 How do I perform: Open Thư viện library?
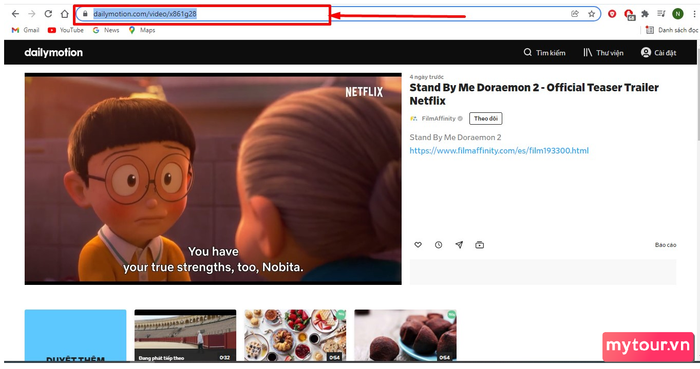[603, 53]
